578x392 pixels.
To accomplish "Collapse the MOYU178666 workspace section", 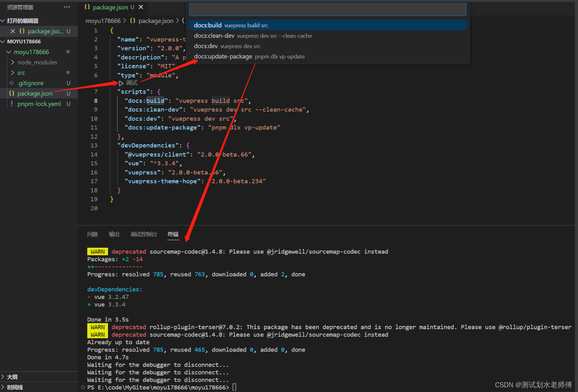I will [3, 41].
